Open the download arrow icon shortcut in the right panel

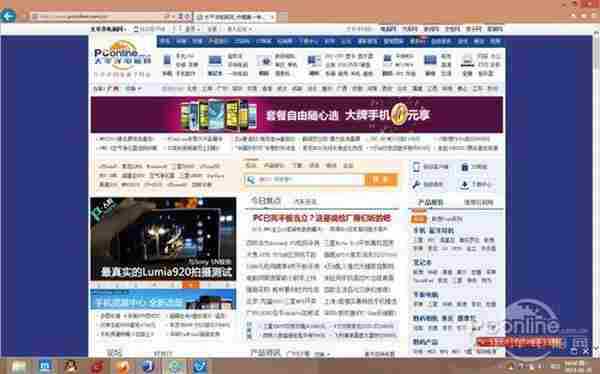point(465,185)
